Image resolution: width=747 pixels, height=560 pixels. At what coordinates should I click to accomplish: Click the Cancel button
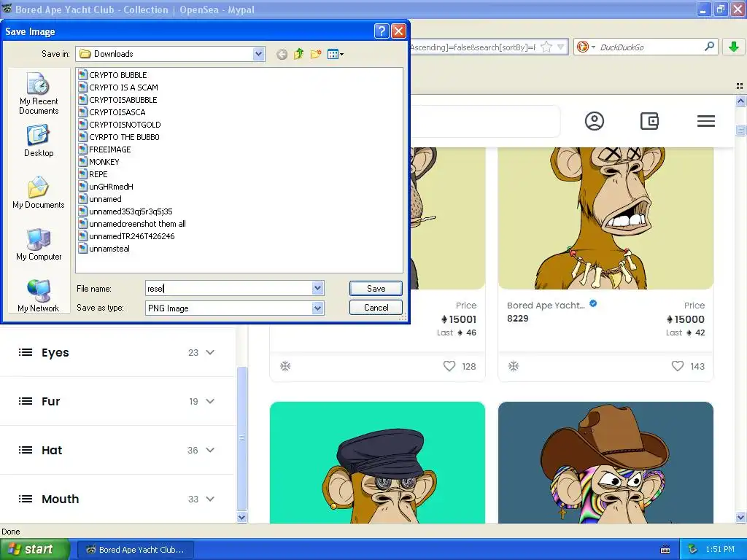[376, 308]
